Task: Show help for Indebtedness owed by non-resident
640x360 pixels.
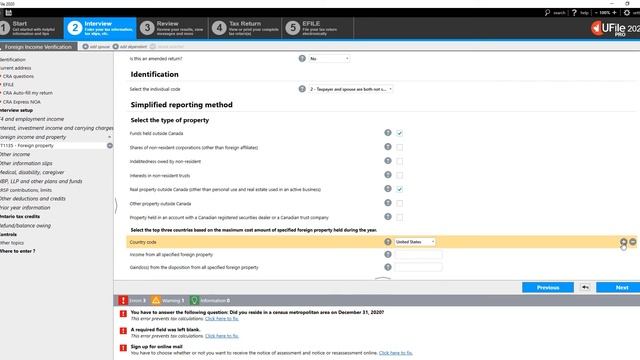Action: click(388, 161)
